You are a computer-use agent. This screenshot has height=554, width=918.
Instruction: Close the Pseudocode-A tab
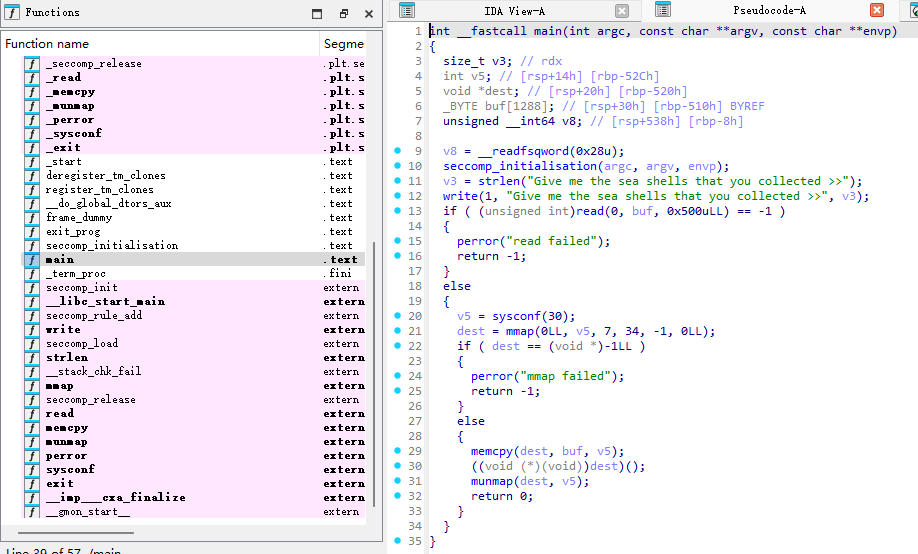[x=877, y=11]
